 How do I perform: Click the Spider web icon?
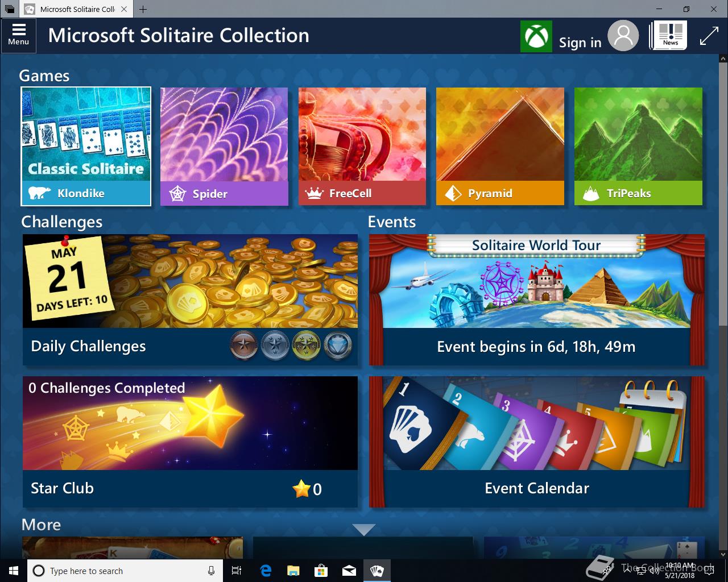tap(178, 194)
